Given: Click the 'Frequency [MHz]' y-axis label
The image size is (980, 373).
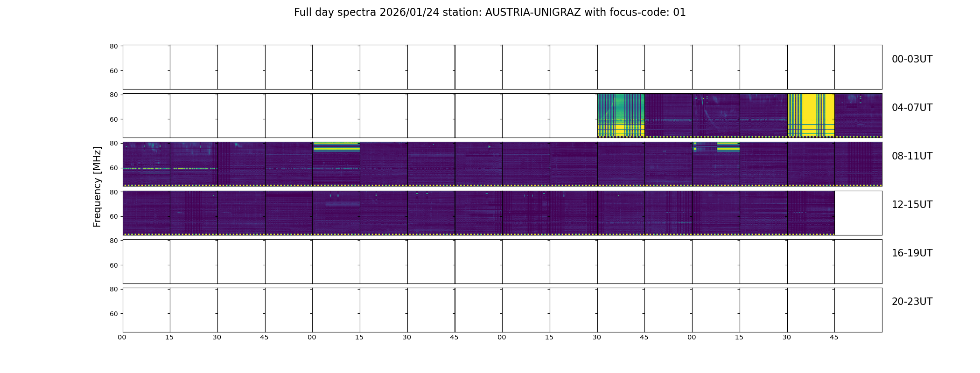Looking at the screenshot, I should 97,186.
